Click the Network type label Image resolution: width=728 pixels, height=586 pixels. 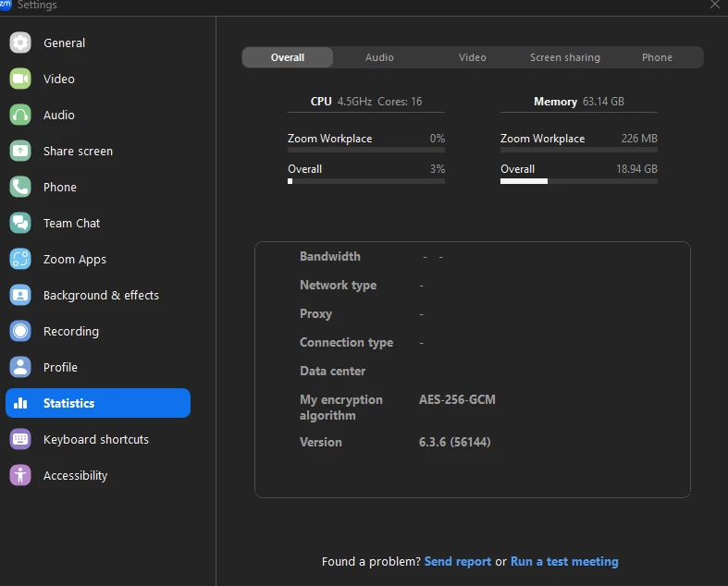(338, 285)
